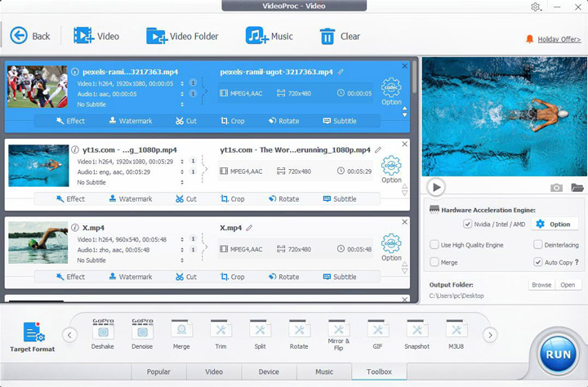
Task: Expand Video1 track selector for yt1s.com file
Action: tap(182, 162)
